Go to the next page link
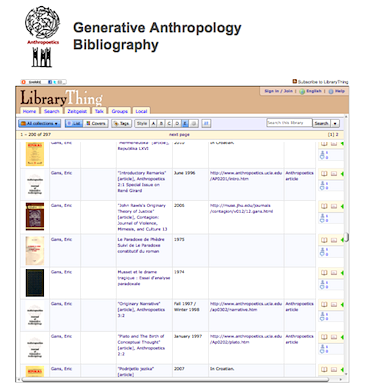Screen dimensions: 366x388 (179, 135)
